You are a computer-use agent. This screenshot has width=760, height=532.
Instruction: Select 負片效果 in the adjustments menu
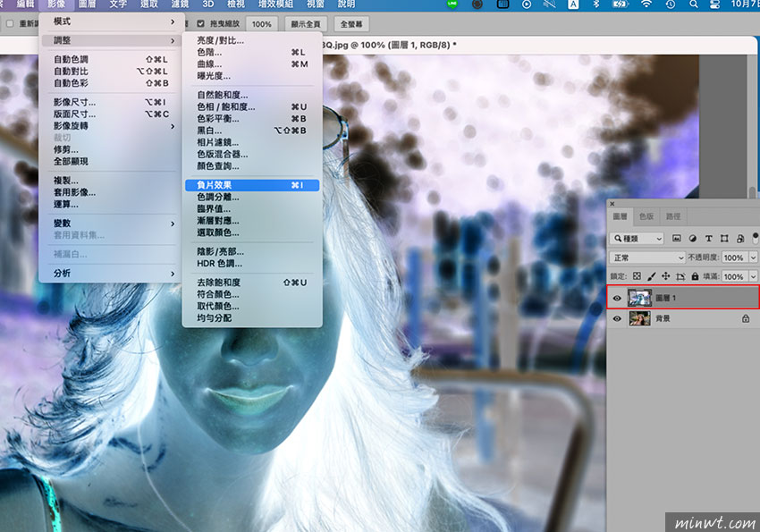252,185
